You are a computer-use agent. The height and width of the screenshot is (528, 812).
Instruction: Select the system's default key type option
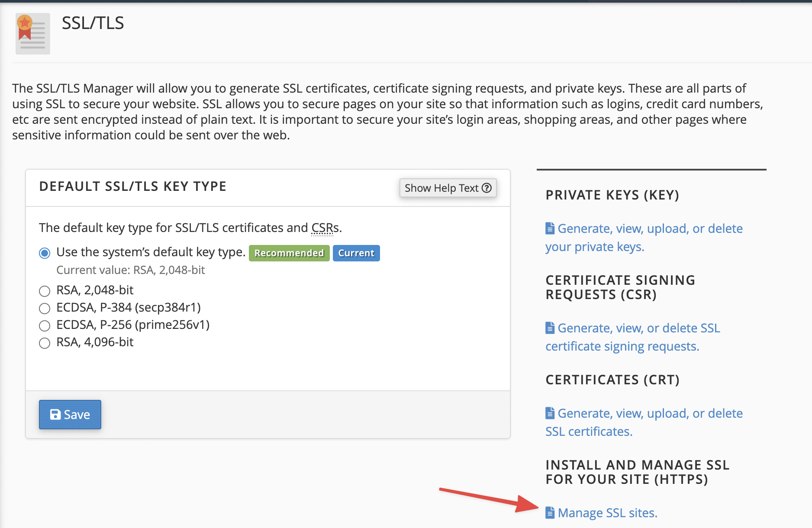(44, 252)
